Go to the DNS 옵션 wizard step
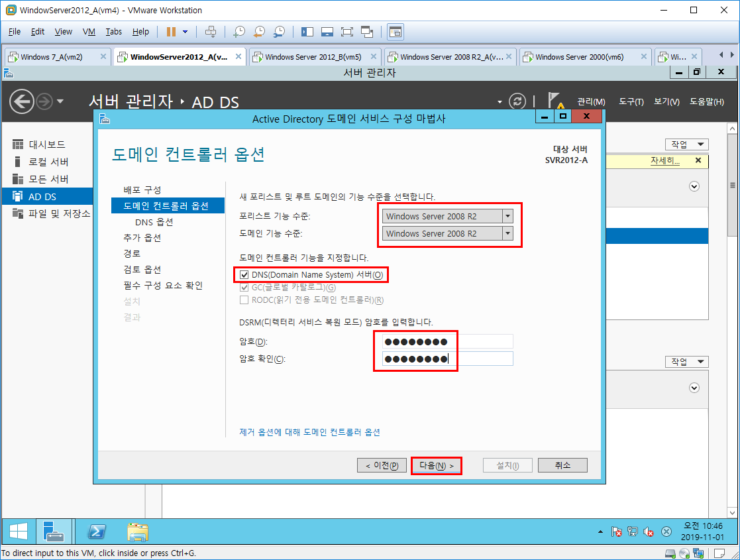This screenshot has width=740, height=560. click(154, 222)
